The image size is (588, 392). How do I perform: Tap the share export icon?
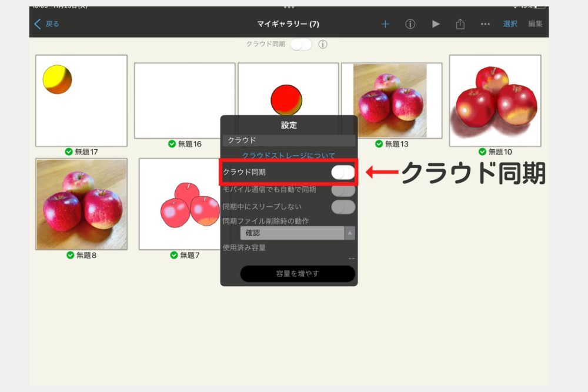tap(460, 24)
